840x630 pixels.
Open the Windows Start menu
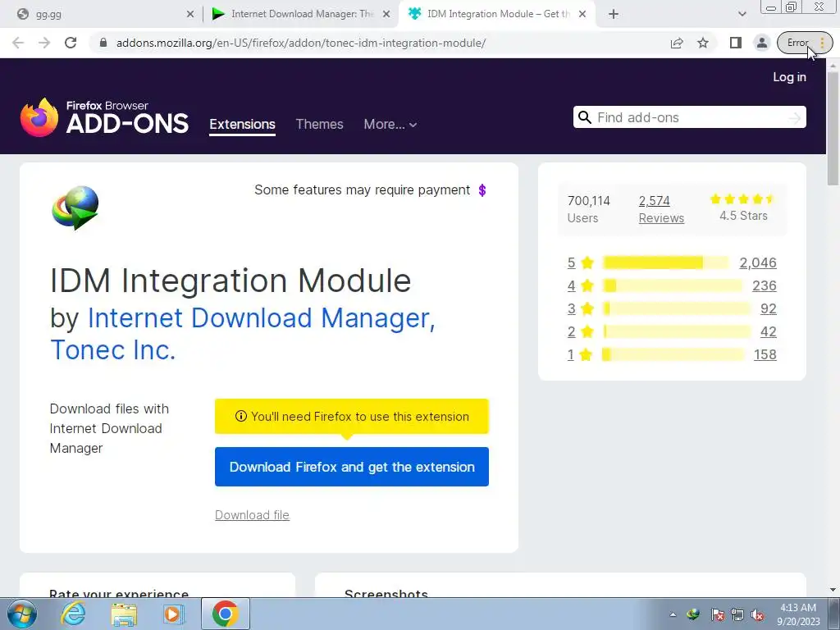[22, 614]
